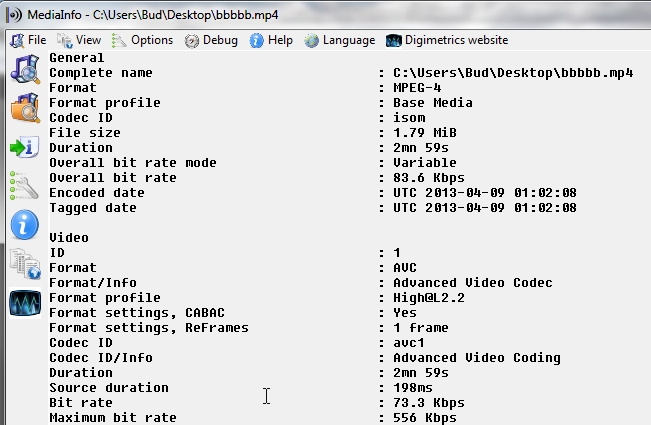Open the Help menu
The width and height of the screenshot is (651, 425).
(272, 40)
